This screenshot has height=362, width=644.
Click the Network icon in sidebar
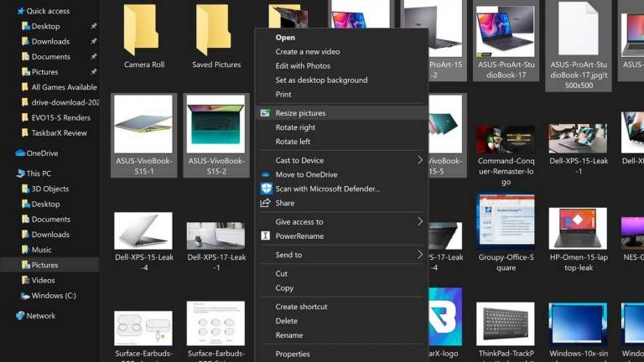[20, 316]
